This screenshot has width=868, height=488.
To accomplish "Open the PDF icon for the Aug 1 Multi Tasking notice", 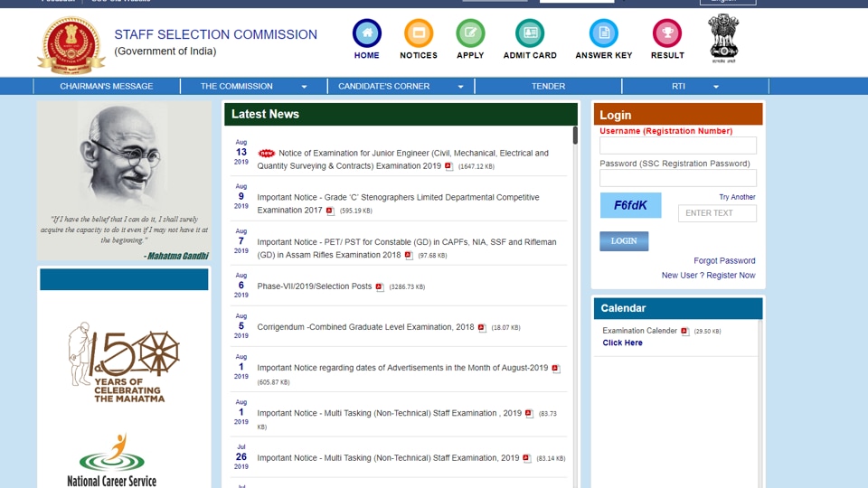I will 529,413.
